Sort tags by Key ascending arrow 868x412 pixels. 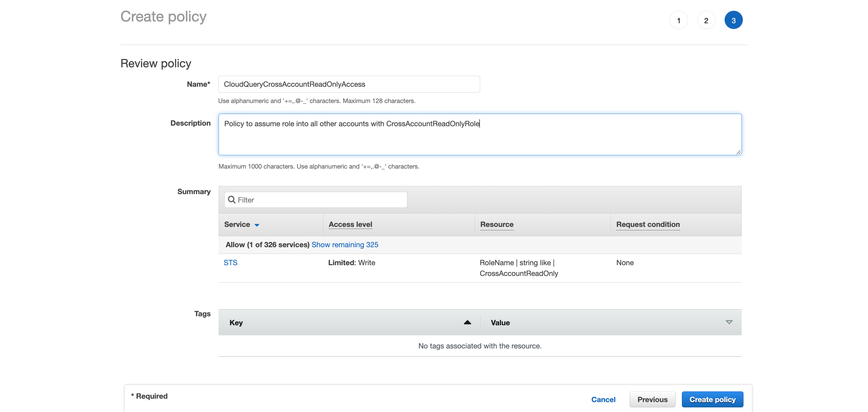click(467, 322)
